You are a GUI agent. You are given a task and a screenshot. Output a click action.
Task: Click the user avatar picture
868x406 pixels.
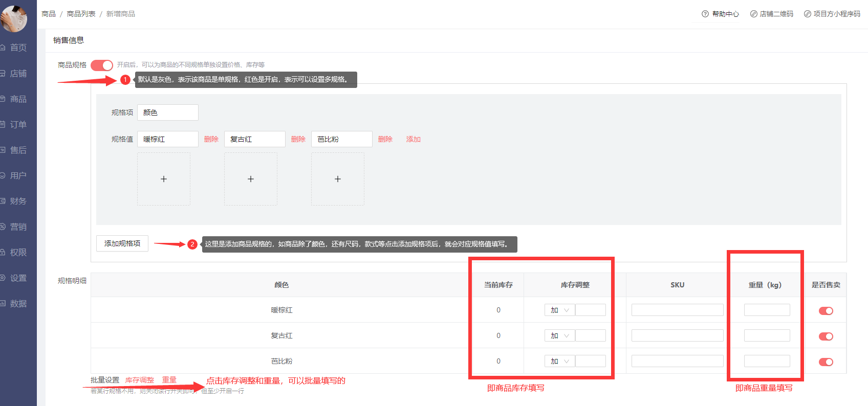click(x=14, y=18)
